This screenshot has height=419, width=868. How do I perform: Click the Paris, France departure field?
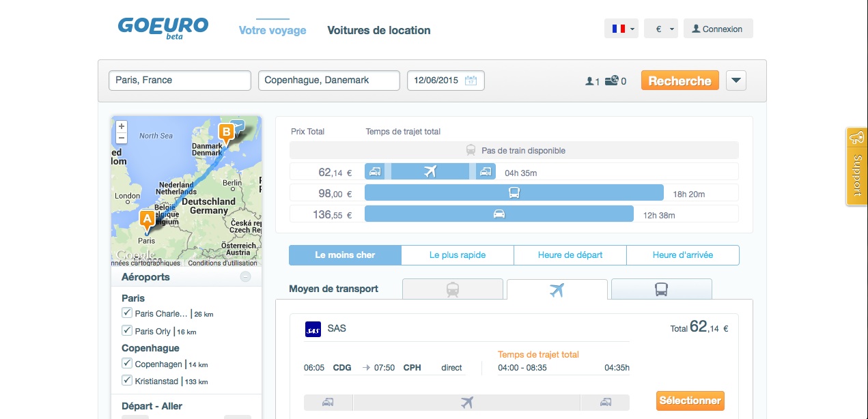(x=180, y=81)
